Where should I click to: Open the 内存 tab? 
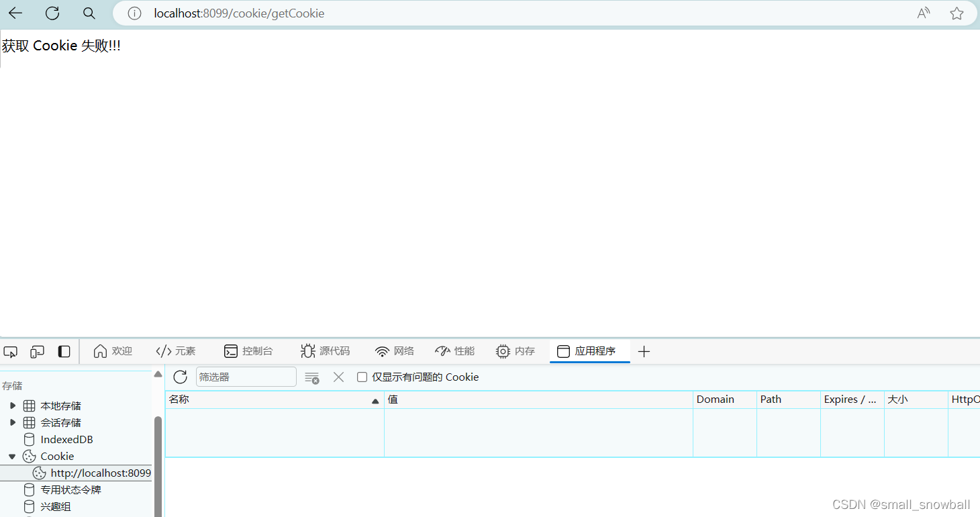tap(516, 351)
